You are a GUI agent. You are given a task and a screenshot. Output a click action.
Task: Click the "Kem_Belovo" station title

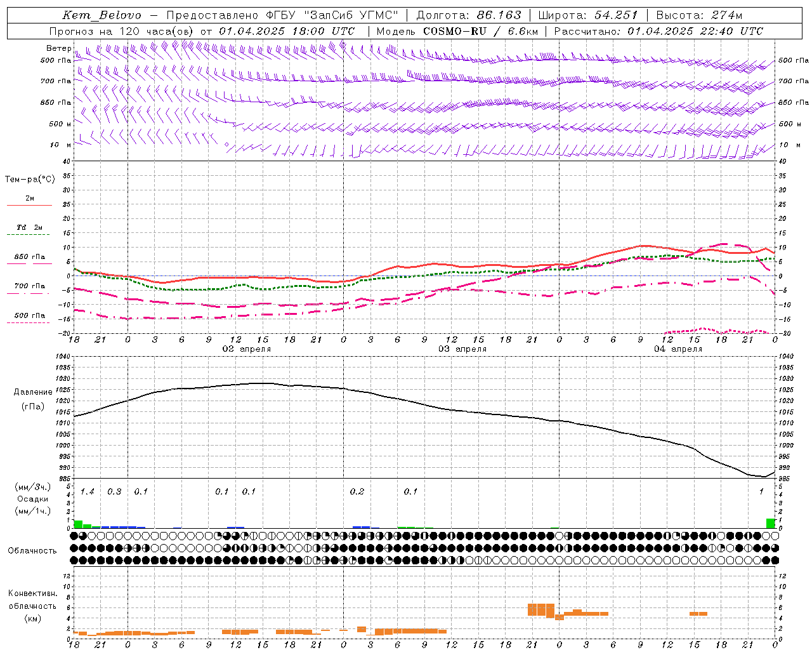point(102,15)
